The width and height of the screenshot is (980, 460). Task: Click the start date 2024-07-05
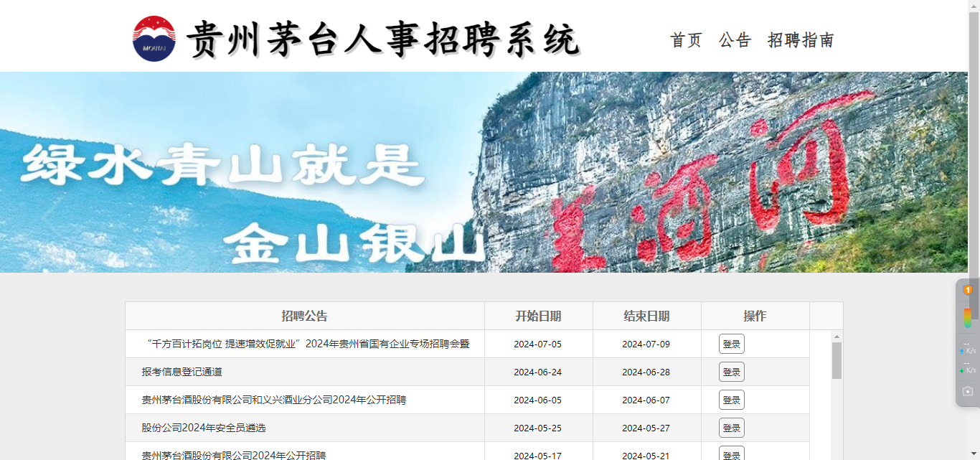click(538, 344)
